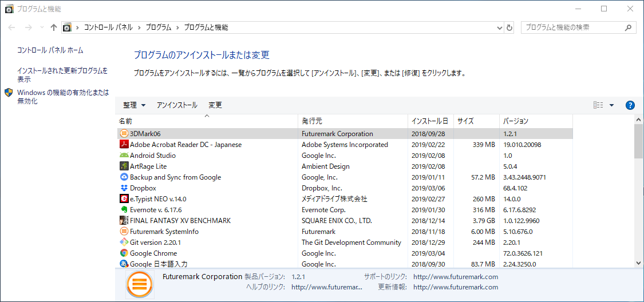Click 変更 in the toolbar
The height and width of the screenshot is (302, 644).
[x=215, y=105]
